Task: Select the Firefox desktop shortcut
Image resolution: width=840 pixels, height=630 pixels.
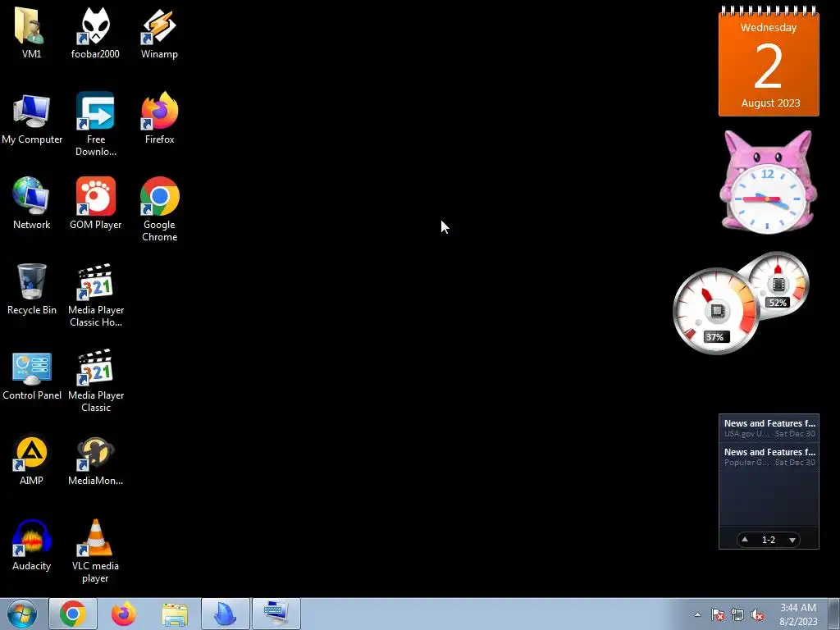Action: [159, 119]
